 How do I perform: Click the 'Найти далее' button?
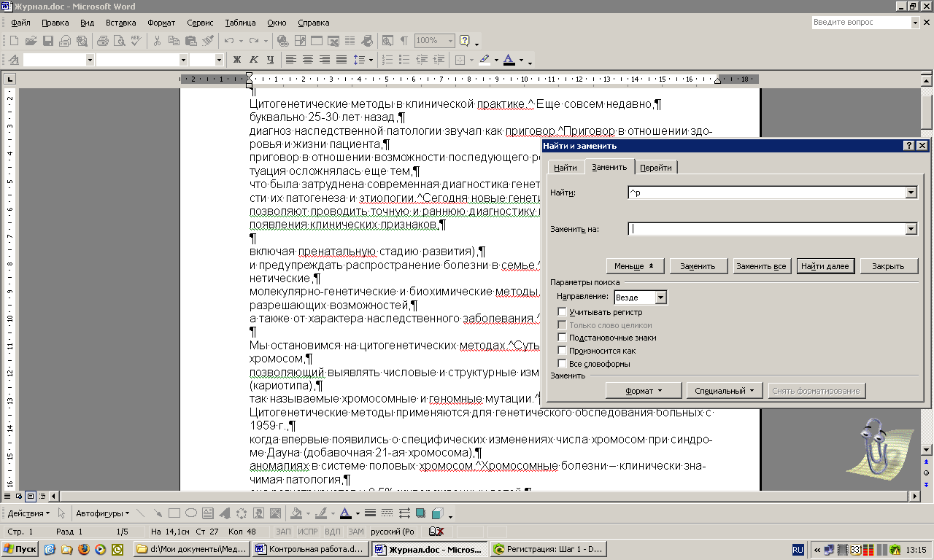[x=825, y=266]
